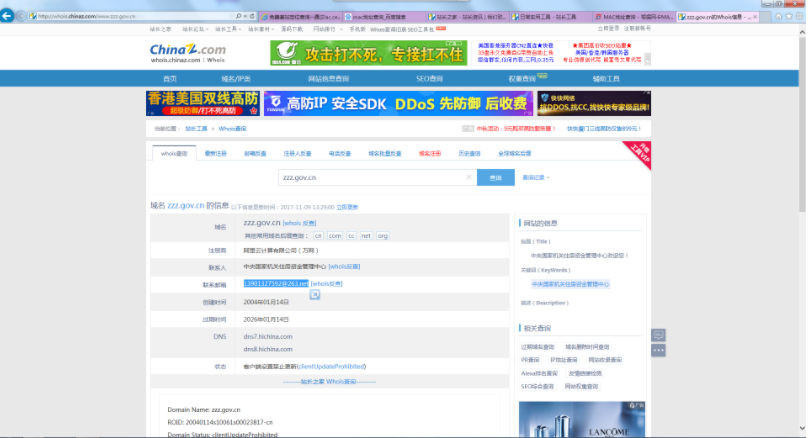808x438 pixels.
Task: Click the browser back arrow button
Action: 7,16
